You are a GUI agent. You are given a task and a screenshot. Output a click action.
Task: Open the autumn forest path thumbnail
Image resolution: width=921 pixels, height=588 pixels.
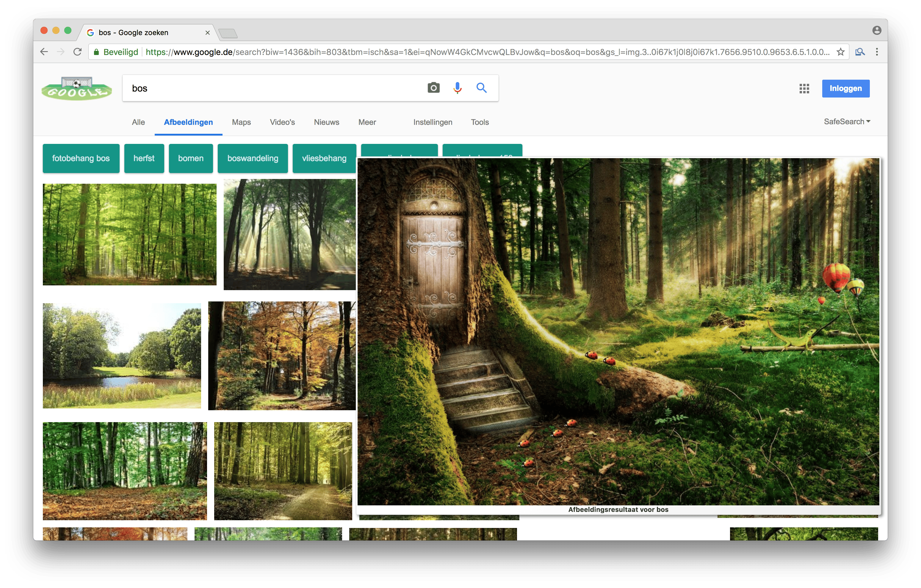281,356
